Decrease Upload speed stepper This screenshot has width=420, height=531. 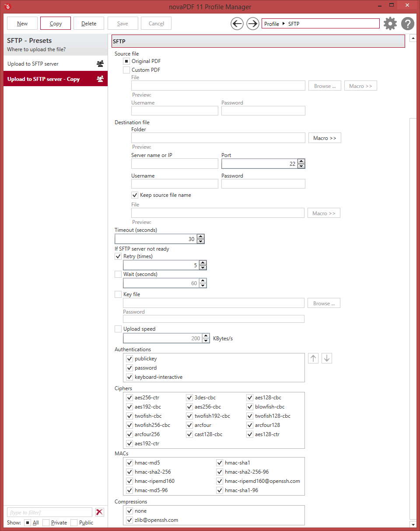pos(206,341)
